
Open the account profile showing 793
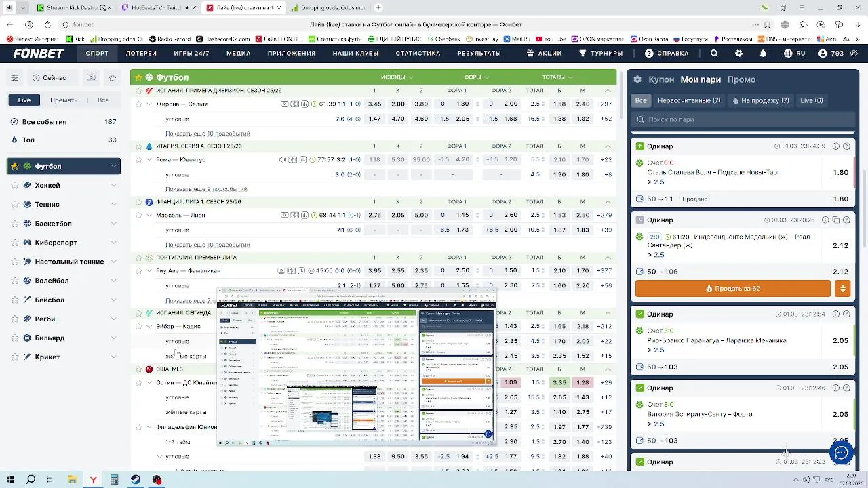click(831, 54)
